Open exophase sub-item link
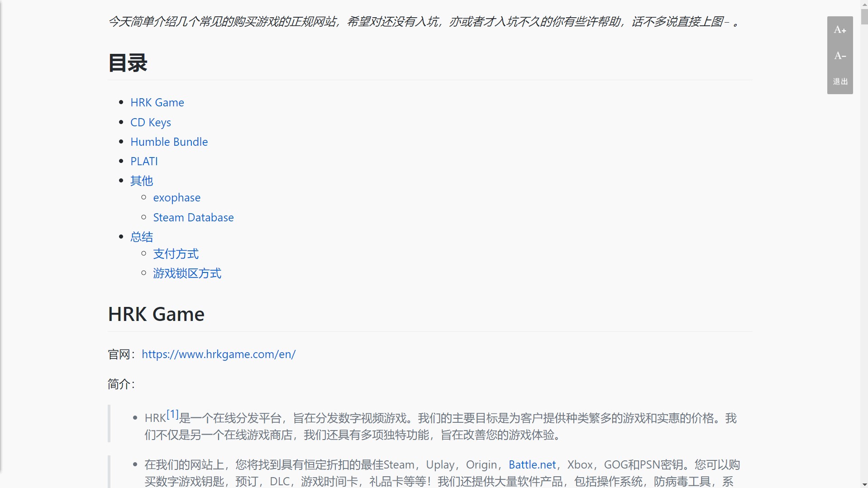Viewport: 868px width, 488px height. [x=177, y=198]
